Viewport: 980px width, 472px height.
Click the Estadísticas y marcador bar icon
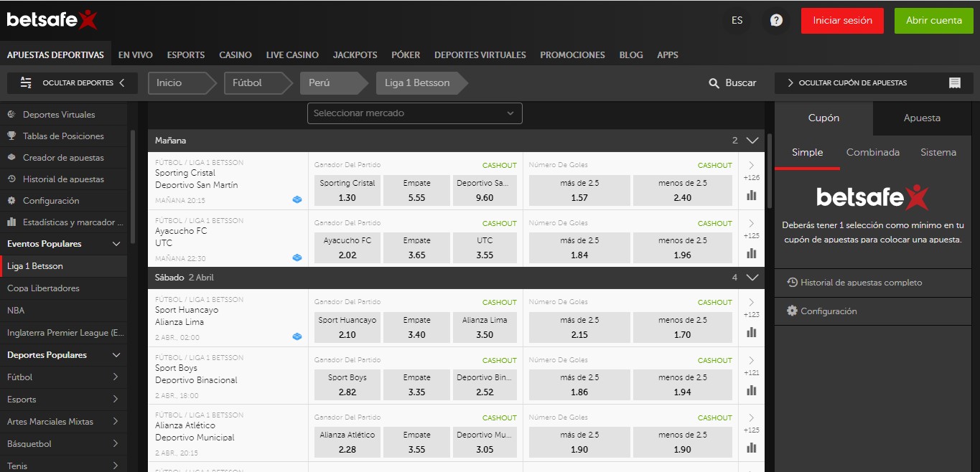coord(11,222)
